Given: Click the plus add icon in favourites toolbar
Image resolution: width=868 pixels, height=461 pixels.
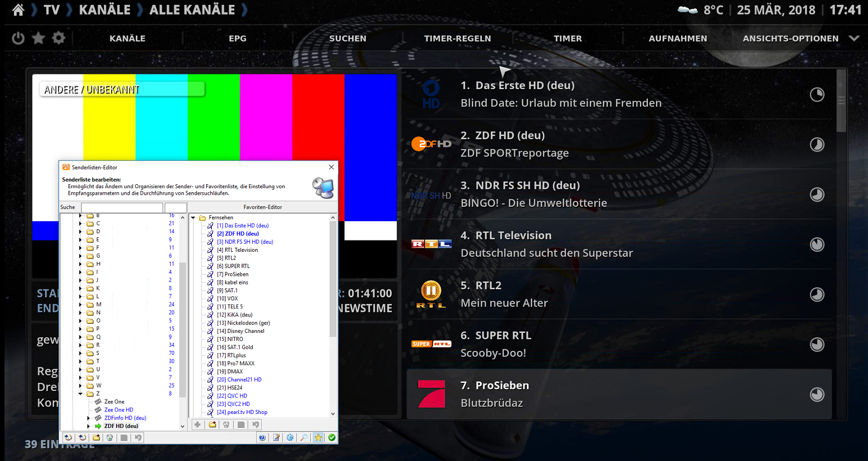Looking at the screenshot, I should (198, 424).
